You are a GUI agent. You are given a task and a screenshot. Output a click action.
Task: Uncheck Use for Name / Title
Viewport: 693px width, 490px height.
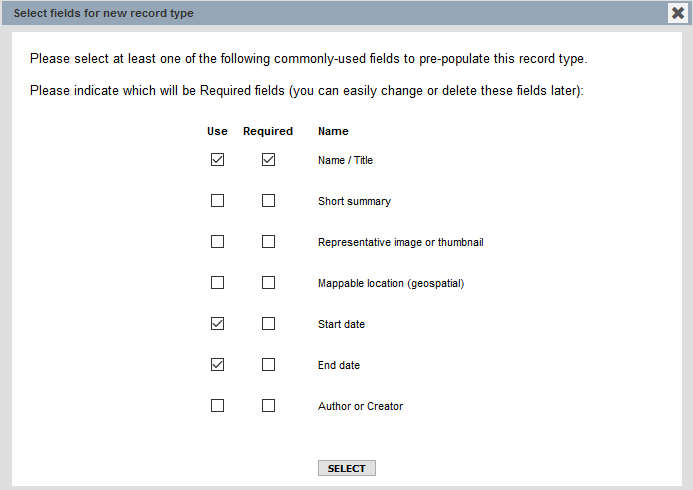click(x=217, y=160)
